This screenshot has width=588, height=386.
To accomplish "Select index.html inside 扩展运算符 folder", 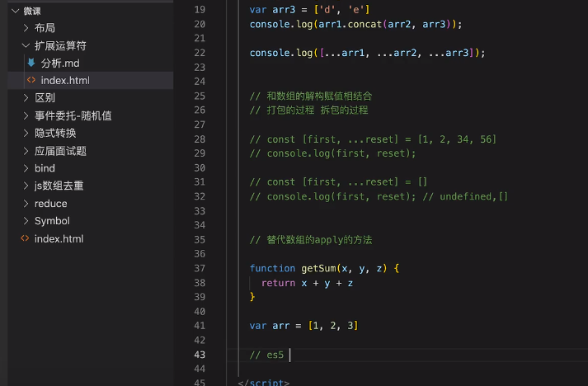I will coord(65,80).
